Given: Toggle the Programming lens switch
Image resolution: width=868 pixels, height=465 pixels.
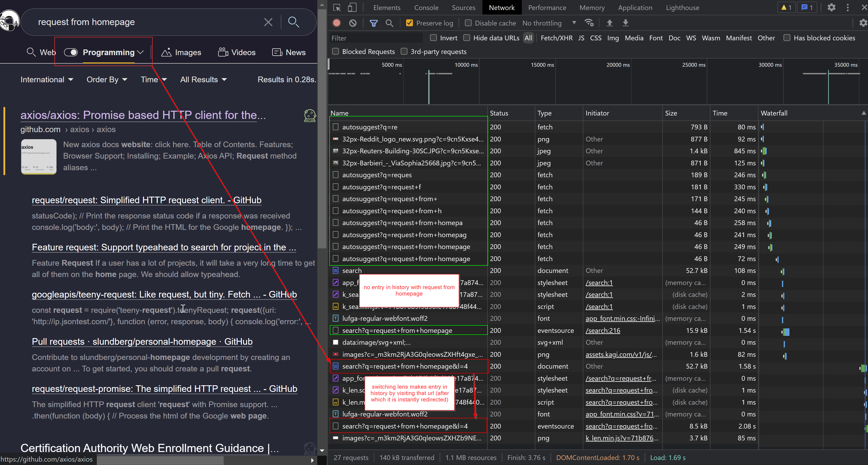Looking at the screenshot, I should 71,52.
